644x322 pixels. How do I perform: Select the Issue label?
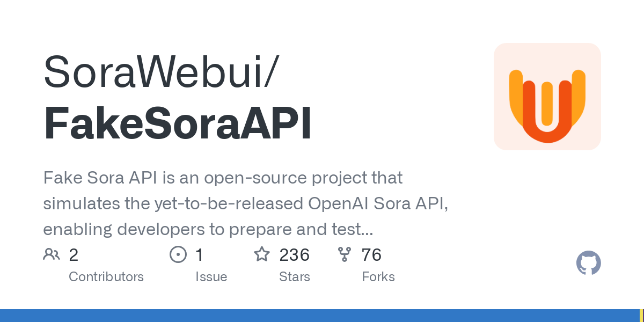[x=211, y=277]
